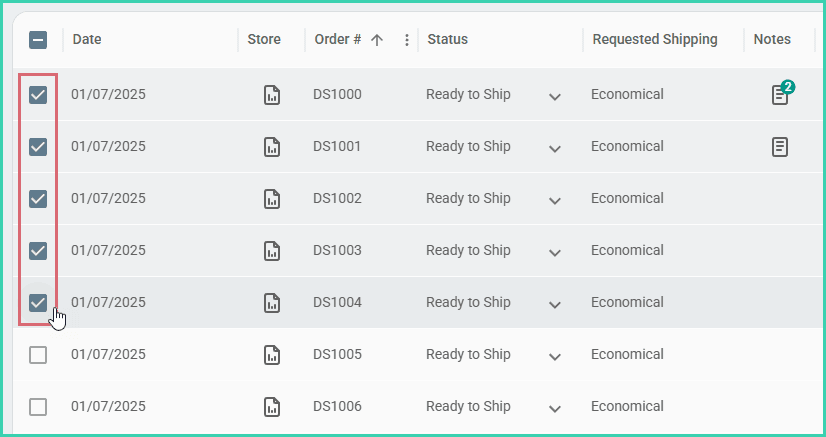The width and height of the screenshot is (826, 437).
Task: Open store report icon for order DS1000
Action: coord(271,95)
